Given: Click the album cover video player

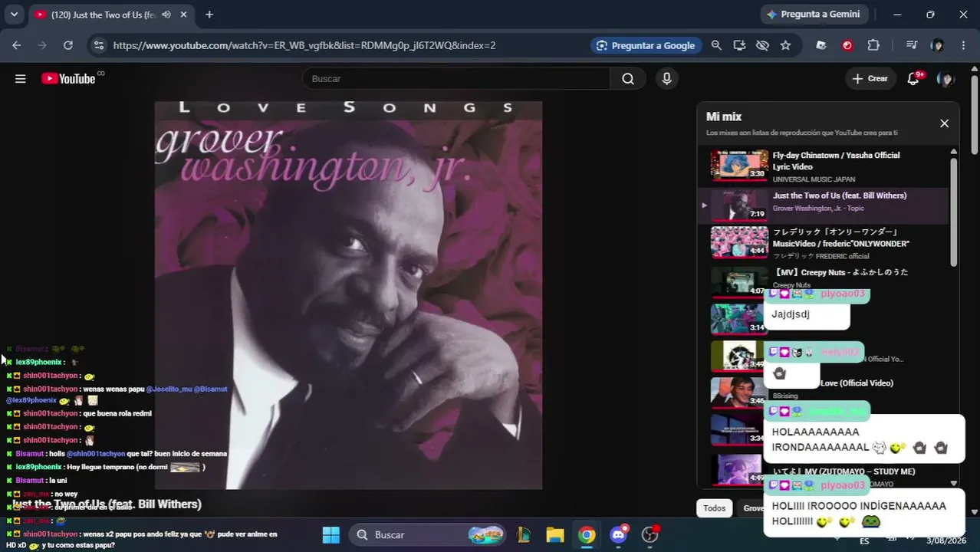Looking at the screenshot, I should point(348,295).
